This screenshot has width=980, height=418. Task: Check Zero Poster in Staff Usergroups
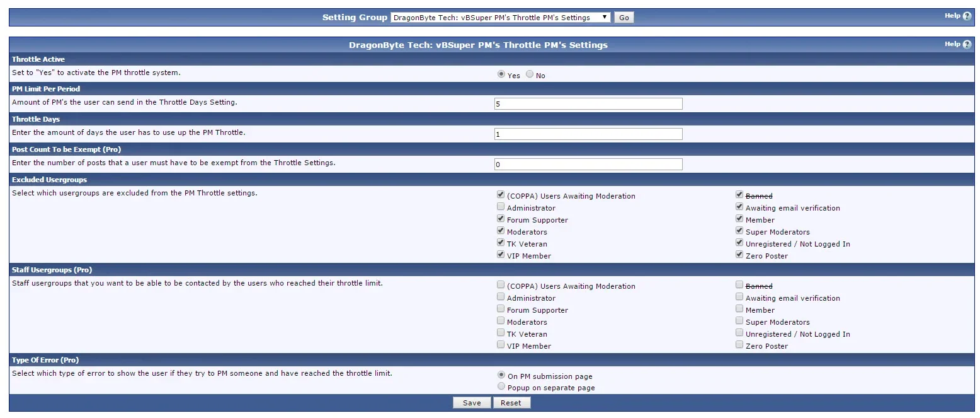739,345
